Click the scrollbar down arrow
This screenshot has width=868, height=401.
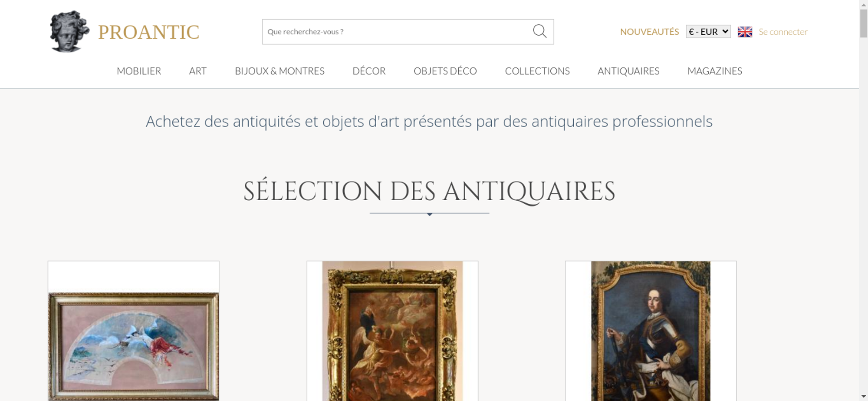tap(863, 396)
